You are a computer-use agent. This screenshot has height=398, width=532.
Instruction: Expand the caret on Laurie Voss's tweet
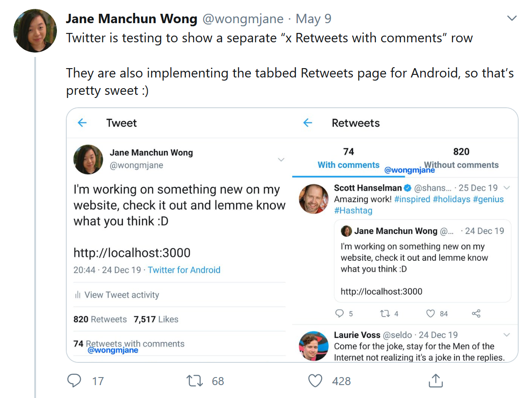pyautogui.click(x=507, y=335)
